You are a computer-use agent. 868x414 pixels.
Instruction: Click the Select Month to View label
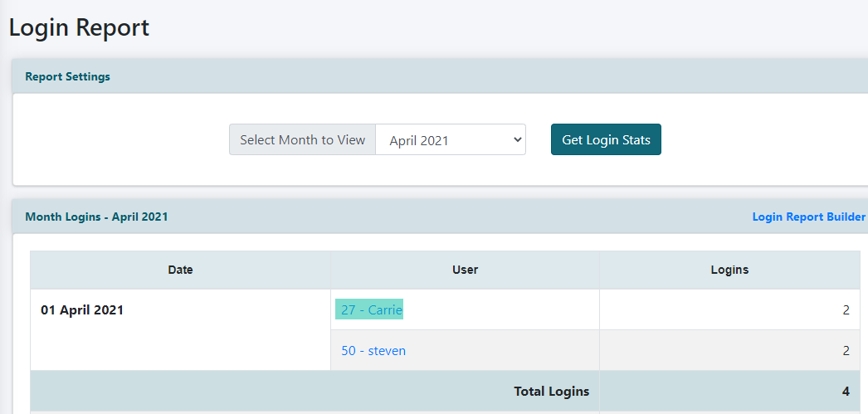pyautogui.click(x=302, y=139)
